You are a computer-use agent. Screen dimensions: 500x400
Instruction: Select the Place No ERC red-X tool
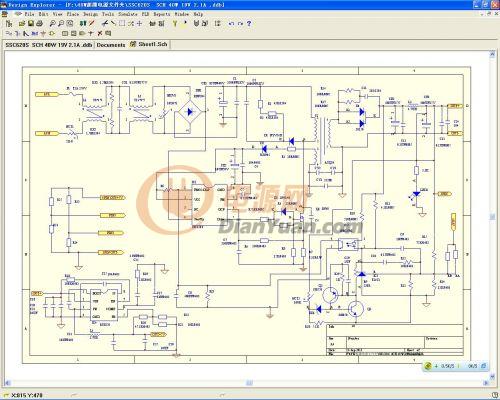point(100,33)
